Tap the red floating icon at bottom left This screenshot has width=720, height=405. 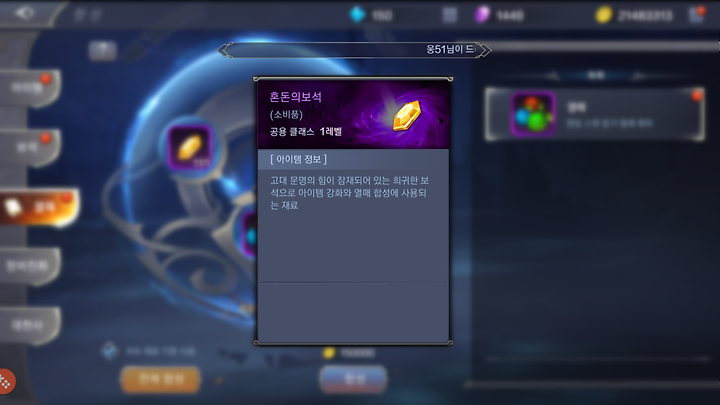[6, 381]
